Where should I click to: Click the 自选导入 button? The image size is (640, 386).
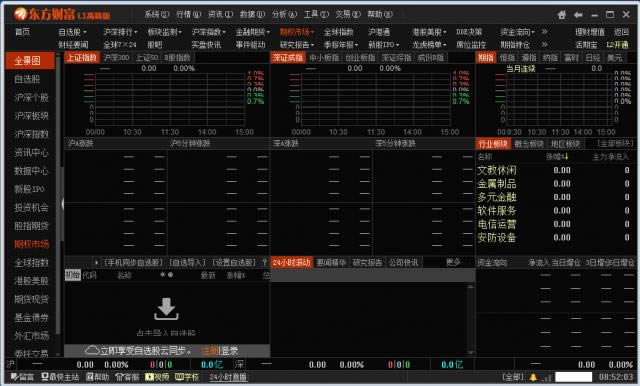tap(187, 262)
